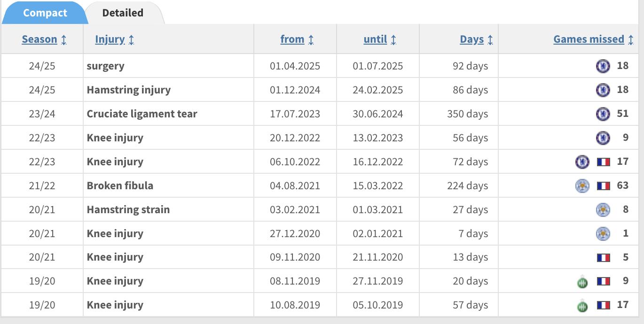The height and width of the screenshot is (324, 644).
Task: Sort table by from date
Action: 292,39
